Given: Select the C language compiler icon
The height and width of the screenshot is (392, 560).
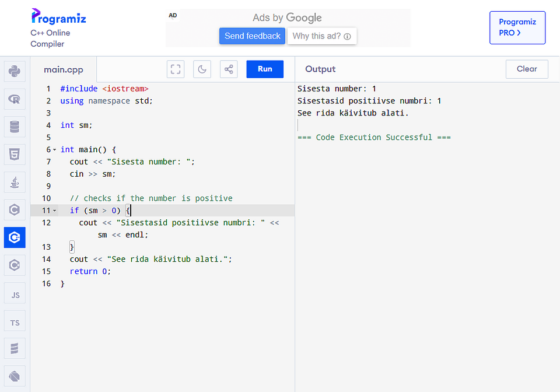Looking at the screenshot, I should tap(14, 209).
